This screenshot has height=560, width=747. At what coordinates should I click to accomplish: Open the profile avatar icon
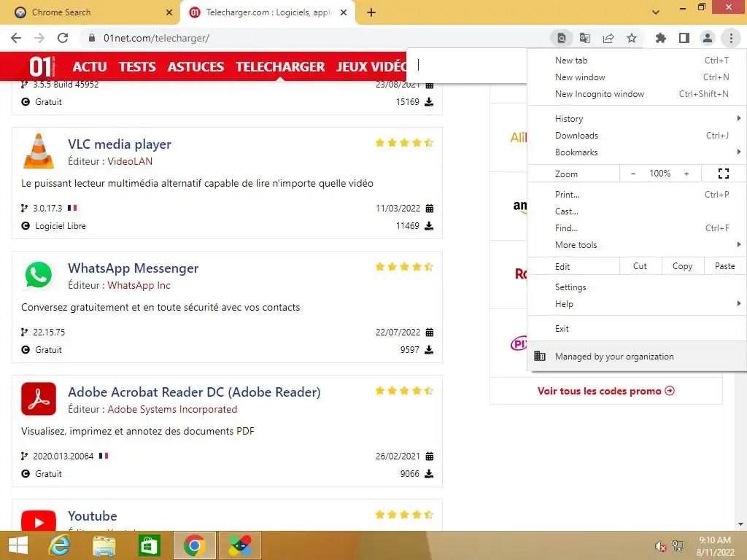(x=708, y=38)
